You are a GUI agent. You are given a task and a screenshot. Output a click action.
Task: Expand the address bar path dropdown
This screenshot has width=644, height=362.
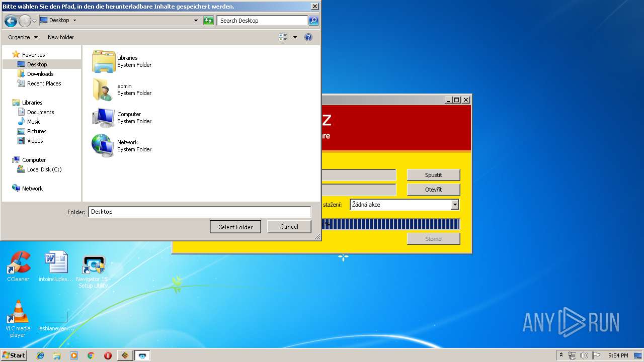[196, 21]
